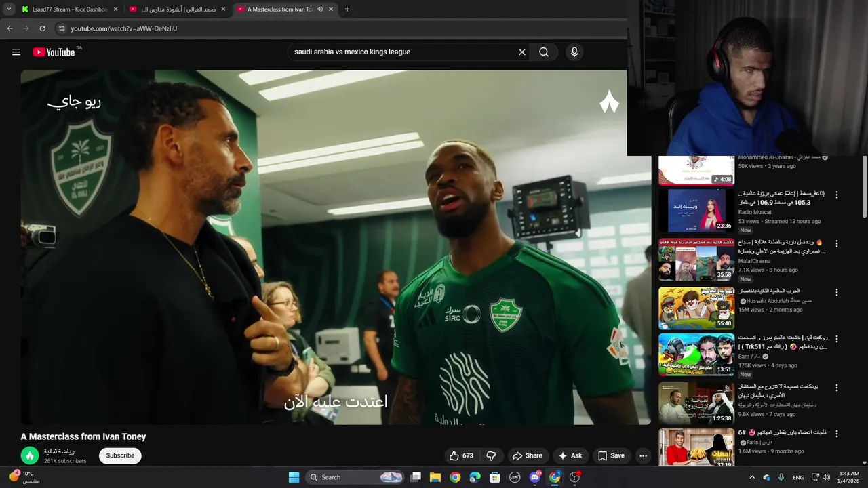Open the 4:08 Mohammed Al-Ghazali video thumbnail
This screenshot has width=868, height=488.
coord(696,170)
